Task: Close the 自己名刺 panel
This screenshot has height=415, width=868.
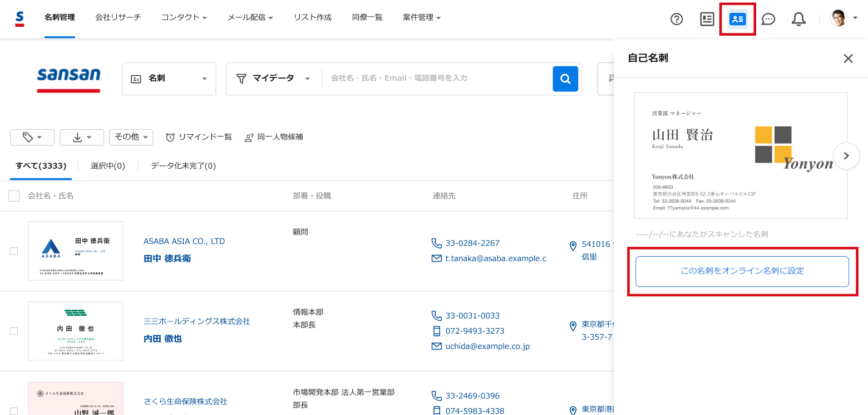Action: coord(848,58)
